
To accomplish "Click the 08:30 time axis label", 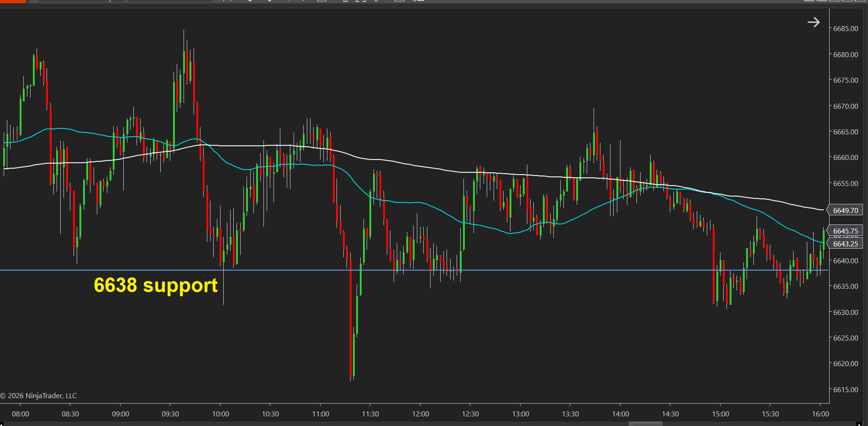I will pos(70,414).
